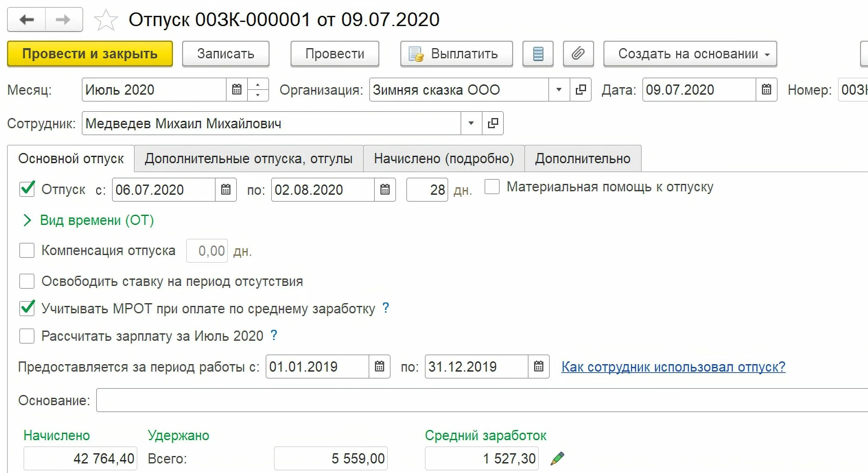Click Провести и закрыть button
Viewport: 868px width, 473px height.
pyautogui.click(x=90, y=54)
